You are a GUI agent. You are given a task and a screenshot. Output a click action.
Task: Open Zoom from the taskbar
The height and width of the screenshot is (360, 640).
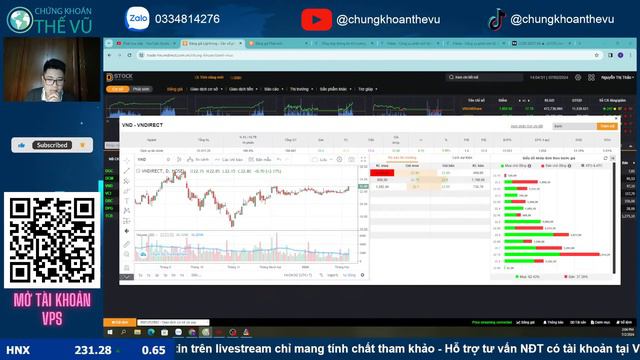(x=178, y=332)
